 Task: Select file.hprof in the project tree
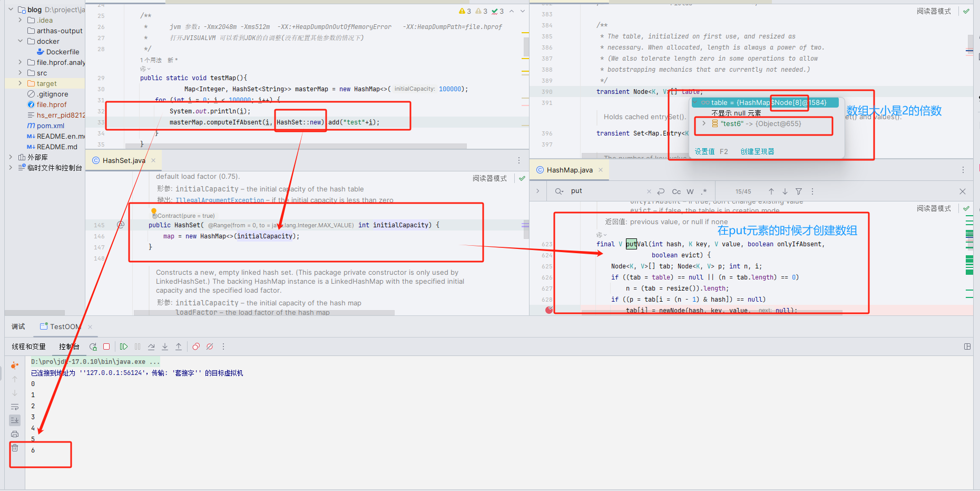(52, 104)
